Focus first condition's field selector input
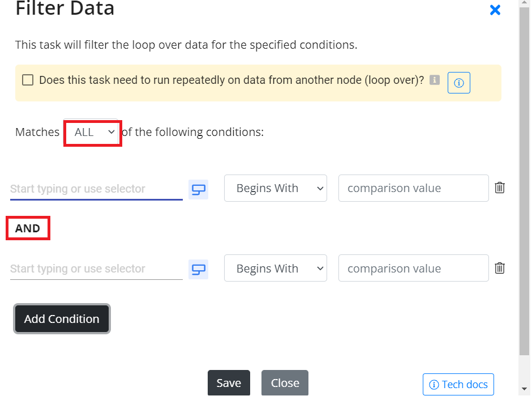 [x=96, y=189]
